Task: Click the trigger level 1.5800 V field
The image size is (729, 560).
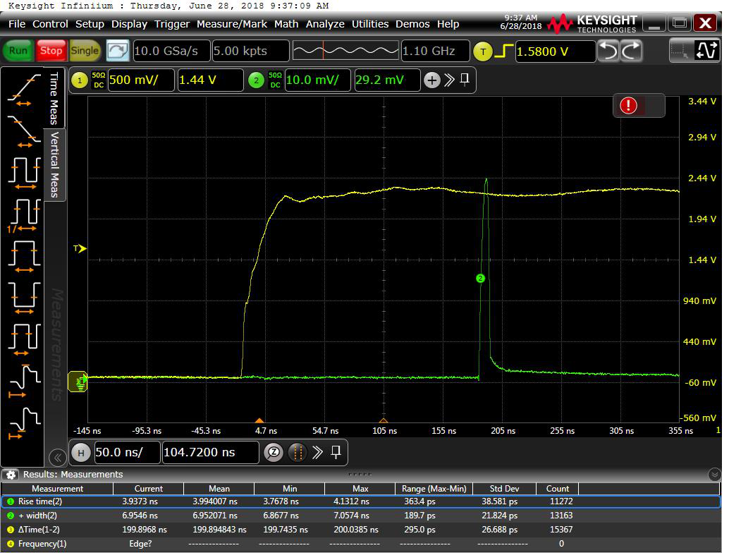Action: tap(553, 51)
